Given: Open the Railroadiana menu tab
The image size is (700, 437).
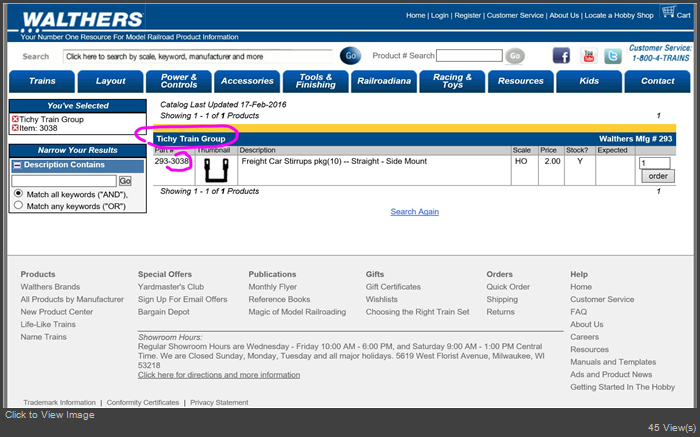Looking at the screenshot, I should (x=384, y=81).
